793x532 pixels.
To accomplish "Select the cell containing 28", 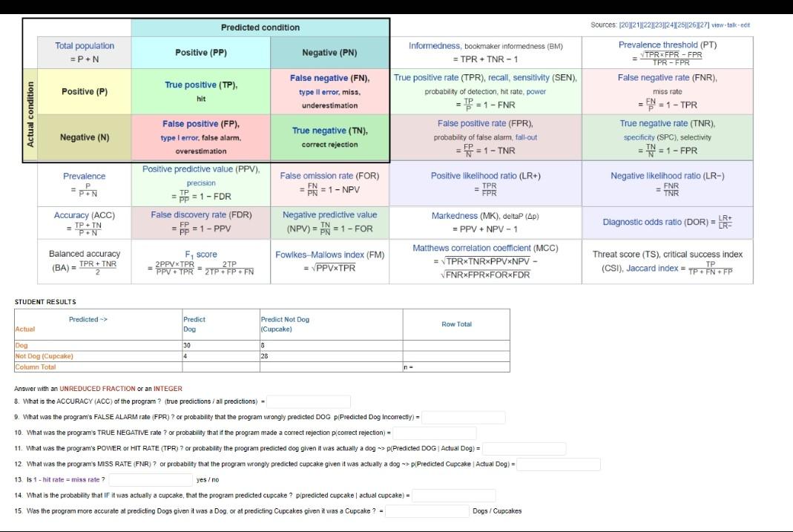I will point(332,356).
